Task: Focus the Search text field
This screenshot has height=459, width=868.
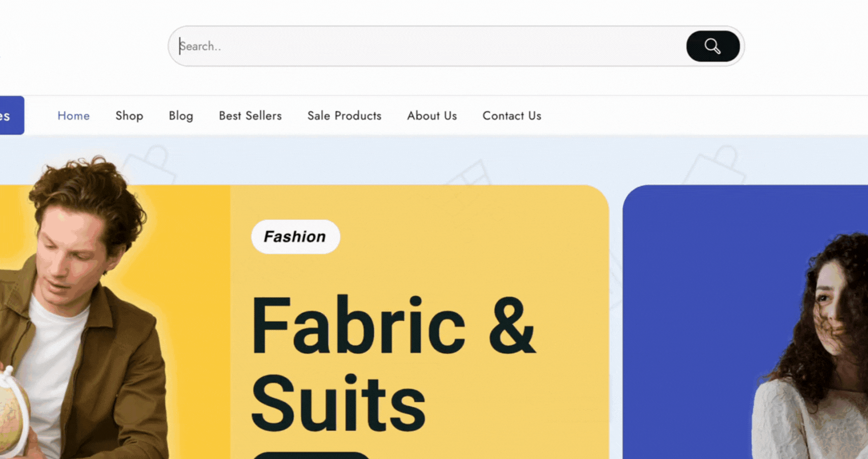Action: pyautogui.click(x=428, y=46)
